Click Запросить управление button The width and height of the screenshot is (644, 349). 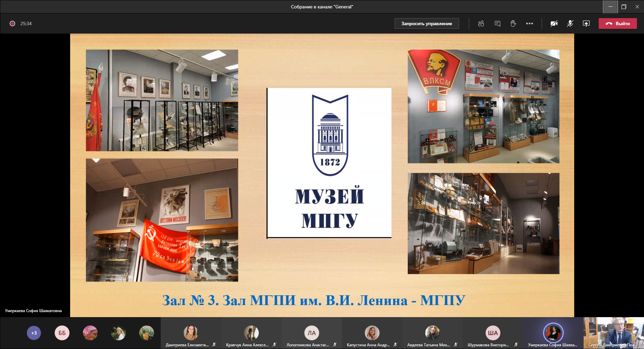[x=427, y=23]
